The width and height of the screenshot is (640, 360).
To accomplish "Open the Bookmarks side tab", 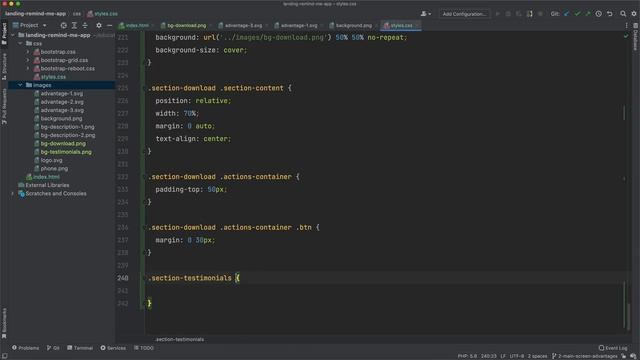I will (4, 323).
